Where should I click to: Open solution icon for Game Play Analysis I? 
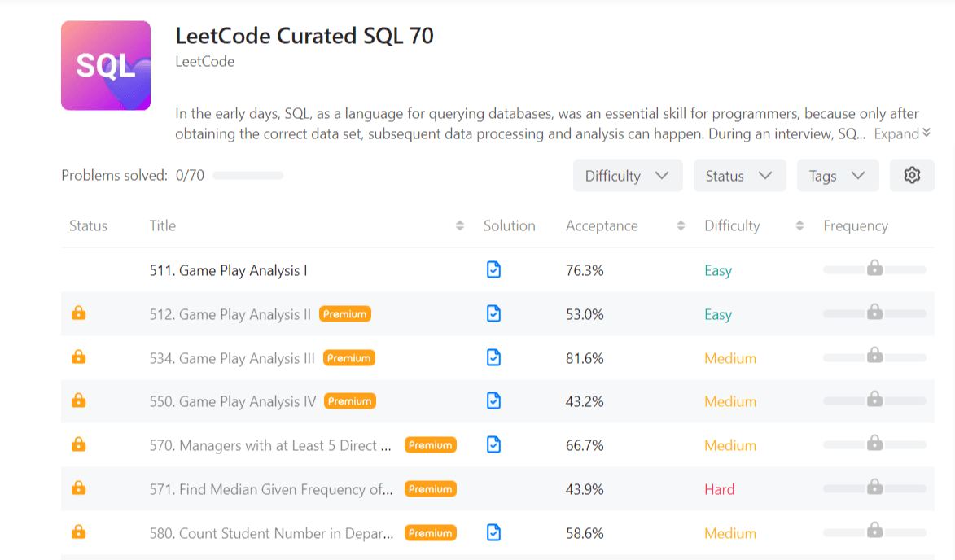[x=494, y=269]
